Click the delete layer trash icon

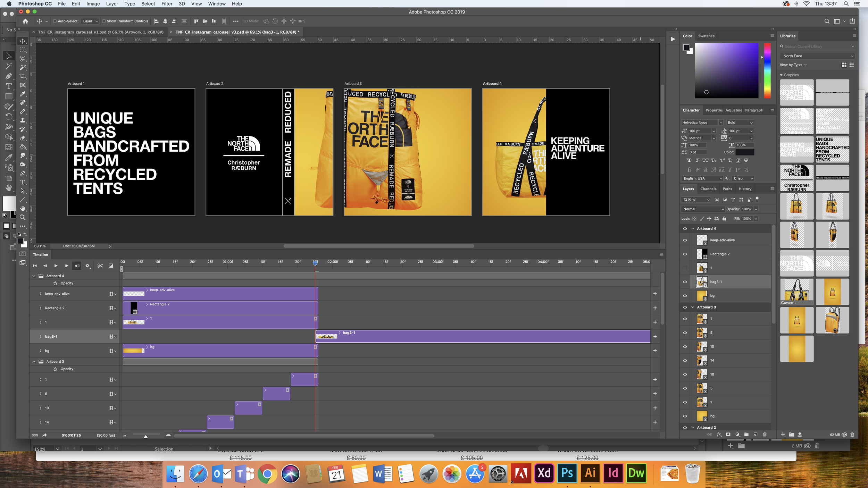point(765,435)
